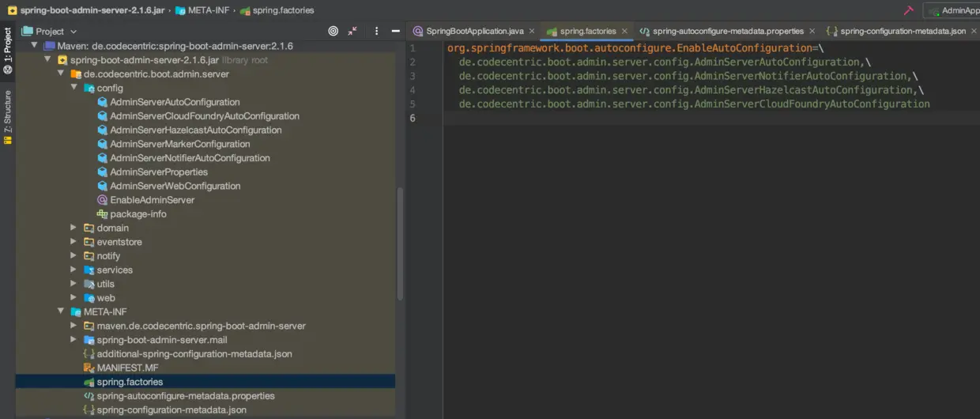Expand the domain package folder
The width and height of the screenshot is (980, 419).
click(73, 228)
